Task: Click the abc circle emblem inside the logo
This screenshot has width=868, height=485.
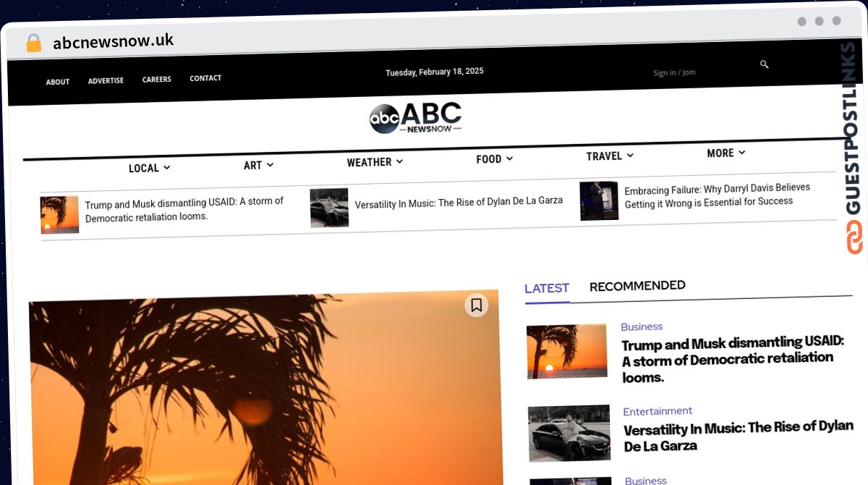Action: tap(386, 117)
